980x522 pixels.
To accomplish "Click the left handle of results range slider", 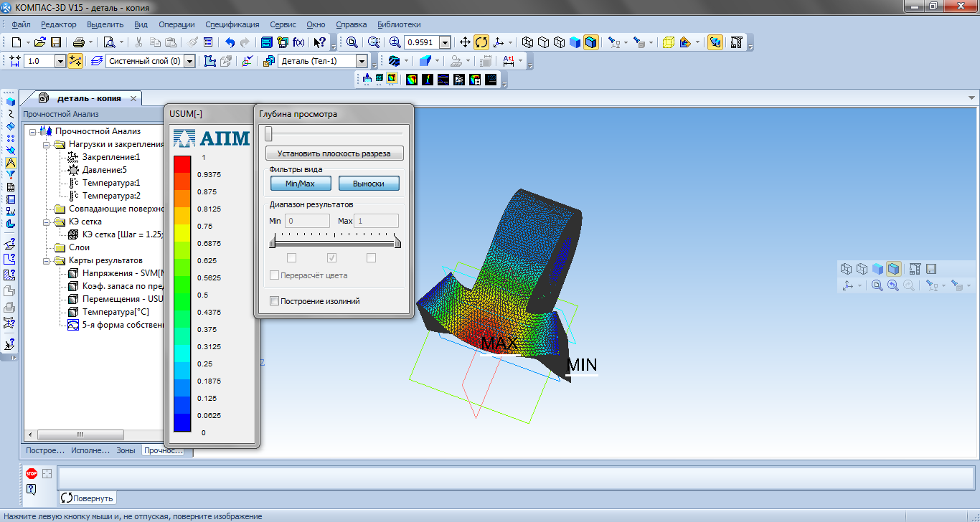I will coord(273,243).
